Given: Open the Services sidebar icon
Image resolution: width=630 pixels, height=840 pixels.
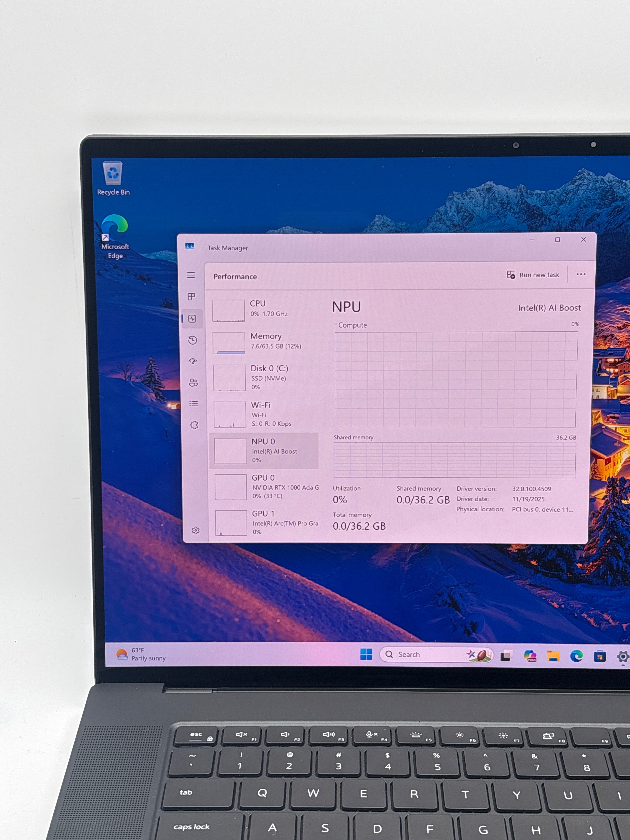Looking at the screenshot, I should [194, 425].
